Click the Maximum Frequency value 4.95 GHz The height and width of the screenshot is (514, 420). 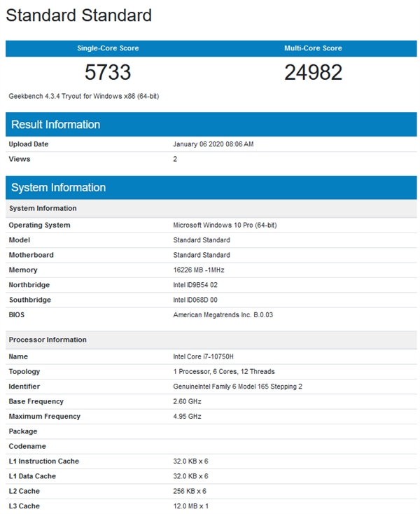(187, 417)
